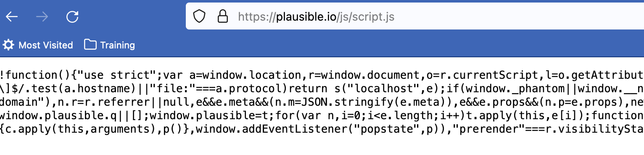Click the Training folder icon

[90, 45]
